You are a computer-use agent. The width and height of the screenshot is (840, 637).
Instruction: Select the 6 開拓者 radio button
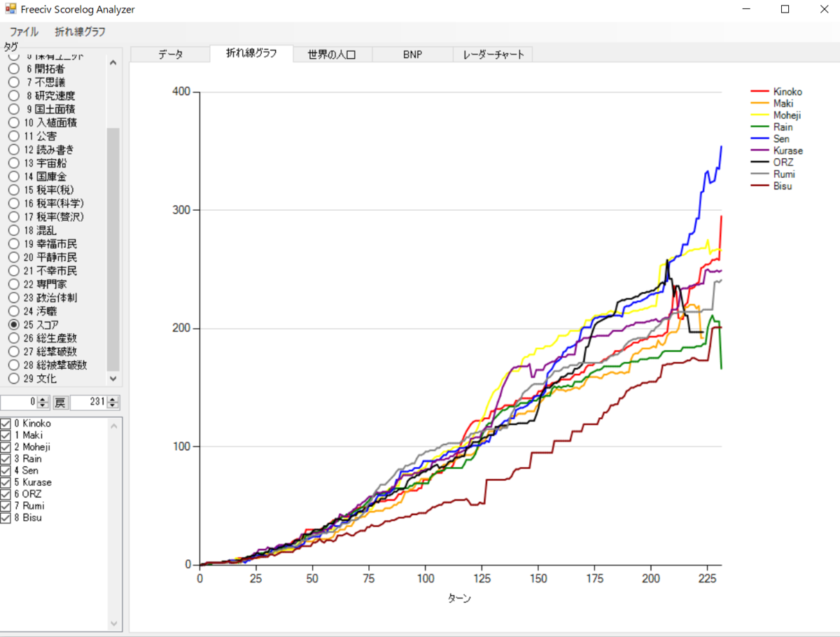tap(13, 69)
